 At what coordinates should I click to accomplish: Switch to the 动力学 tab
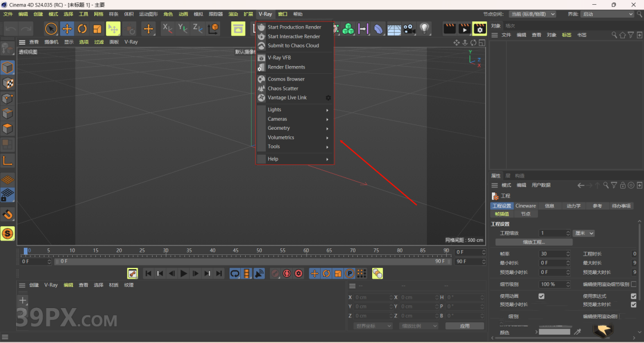click(x=574, y=206)
